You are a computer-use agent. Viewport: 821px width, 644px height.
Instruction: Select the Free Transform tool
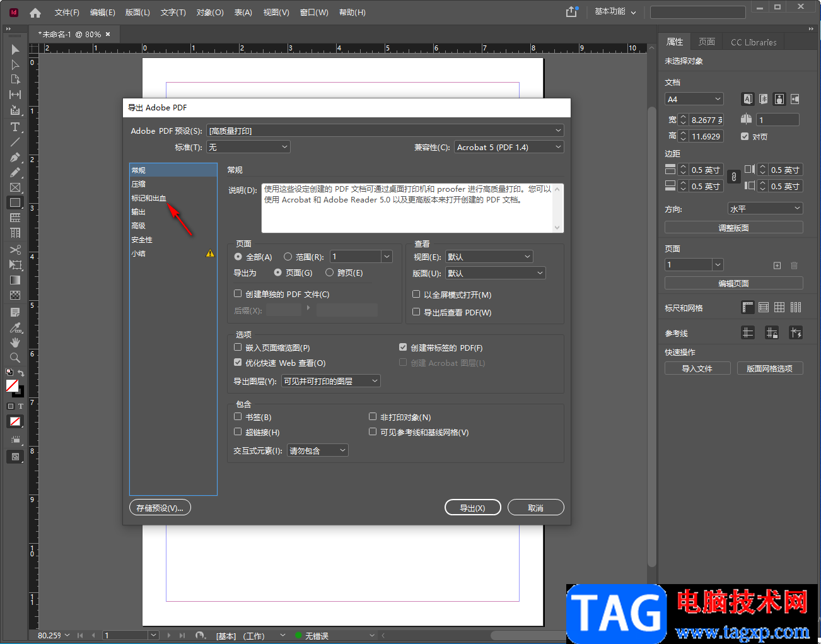(15, 265)
